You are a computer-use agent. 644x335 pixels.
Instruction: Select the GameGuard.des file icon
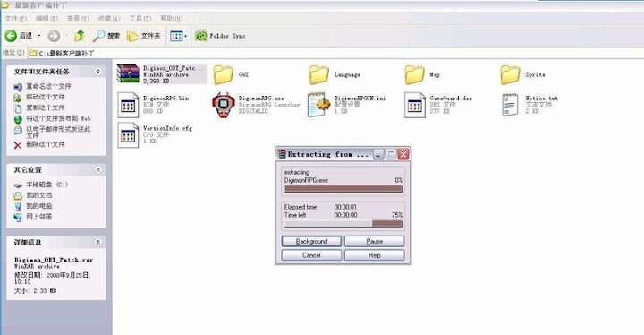(x=415, y=106)
